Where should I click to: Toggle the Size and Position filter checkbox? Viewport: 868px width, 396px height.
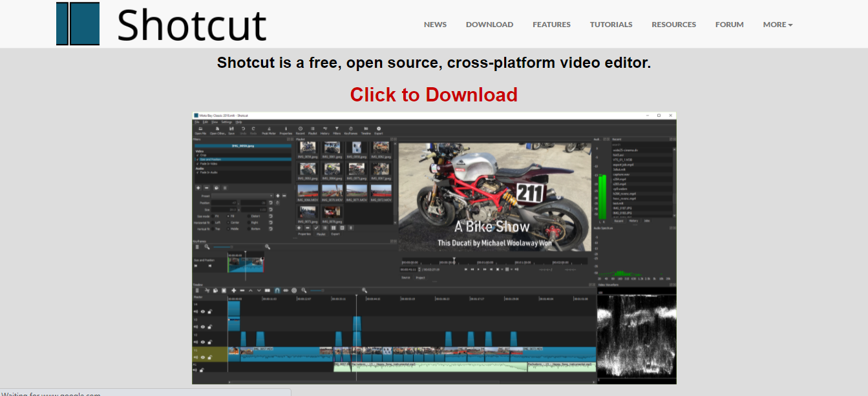click(x=197, y=160)
